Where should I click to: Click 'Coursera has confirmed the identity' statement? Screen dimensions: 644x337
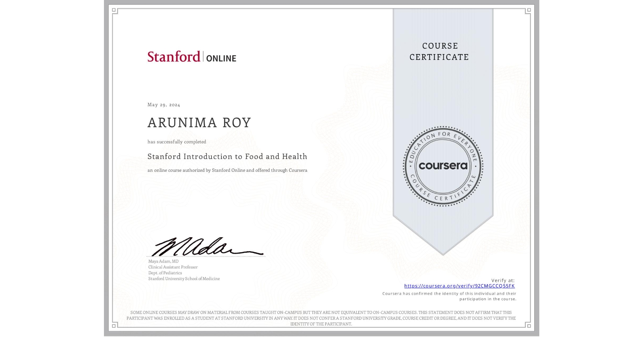click(449, 296)
